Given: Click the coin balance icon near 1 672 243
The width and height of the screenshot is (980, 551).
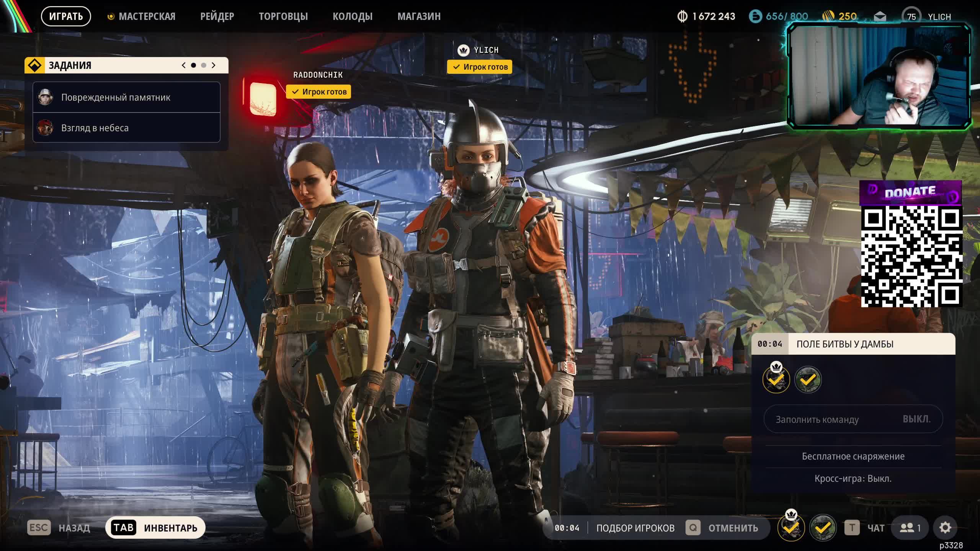Looking at the screenshot, I should coord(682,16).
